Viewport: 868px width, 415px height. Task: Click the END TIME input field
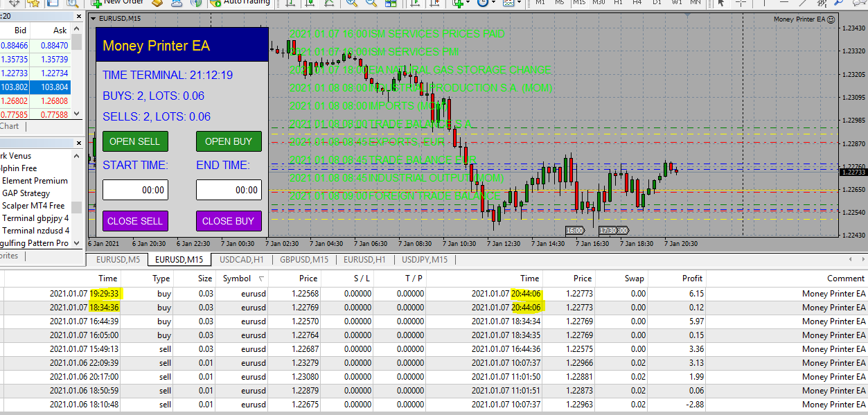point(229,190)
